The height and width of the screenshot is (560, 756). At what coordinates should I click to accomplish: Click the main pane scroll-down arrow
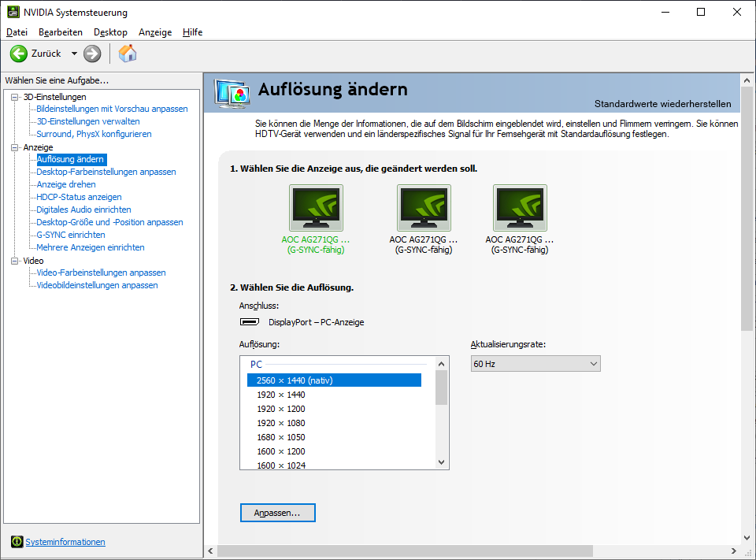coord(747,537)
